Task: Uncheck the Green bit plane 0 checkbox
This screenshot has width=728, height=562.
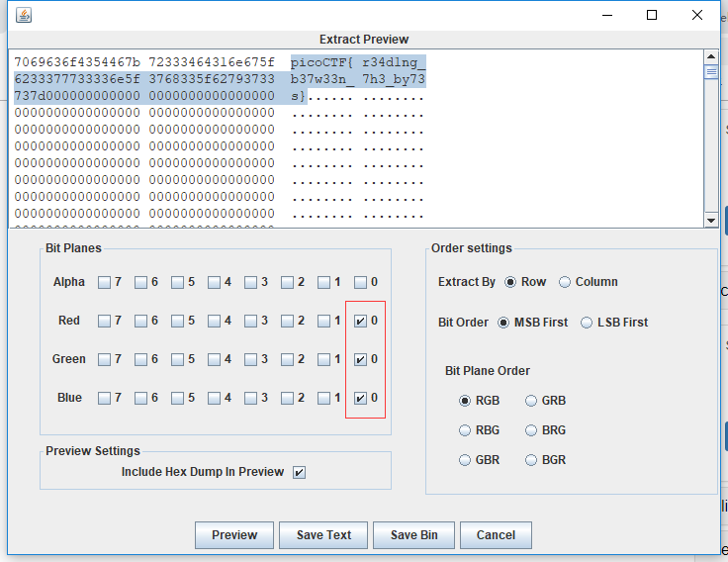Action: [360, 359]
